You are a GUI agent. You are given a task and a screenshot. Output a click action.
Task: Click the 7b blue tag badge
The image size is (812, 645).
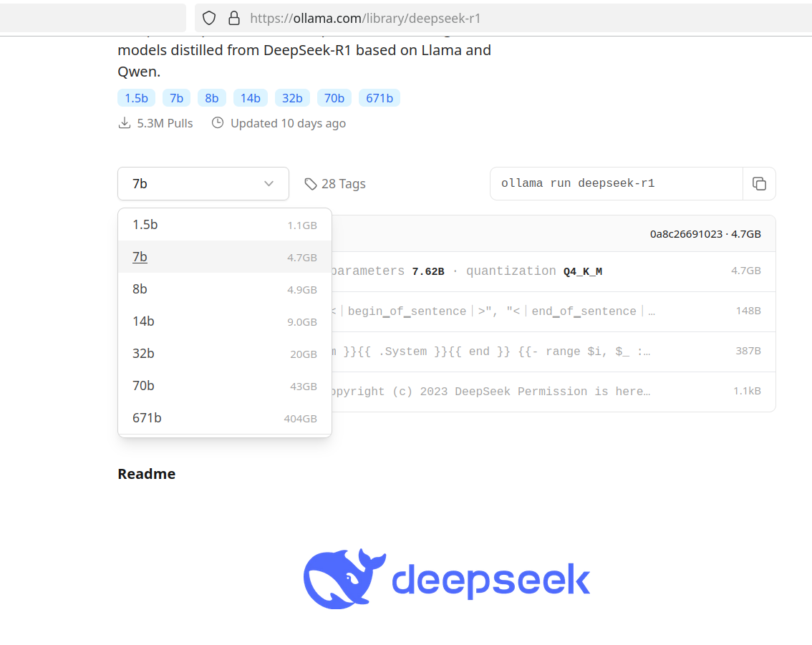[x=177, y=98]
